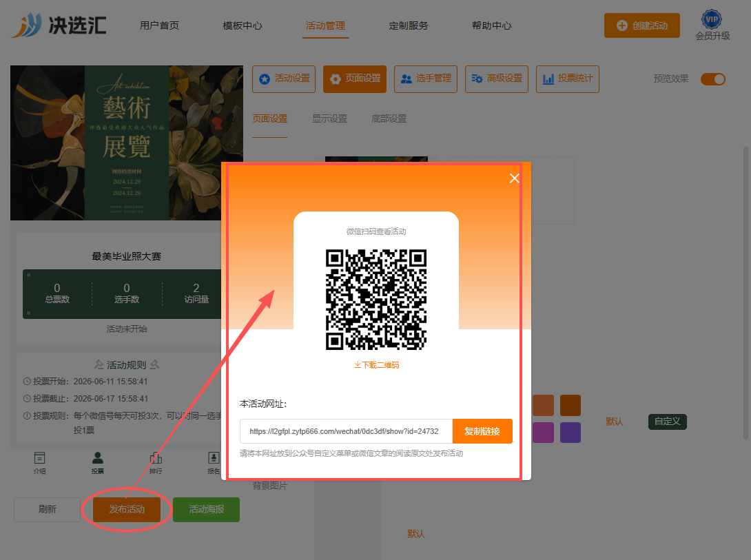751x560 pixels.
Task: Close the QR code share dialog
Action: [x=515, y=178]
